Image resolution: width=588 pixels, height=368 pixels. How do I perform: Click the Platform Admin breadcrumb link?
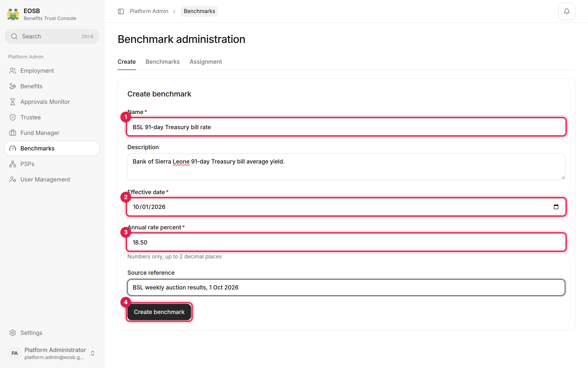[x=149, y=11]
